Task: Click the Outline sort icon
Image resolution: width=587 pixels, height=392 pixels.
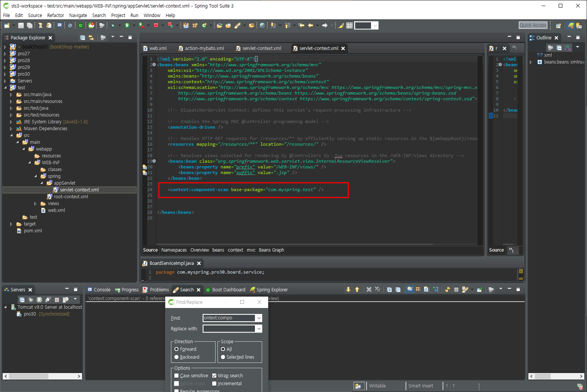Action: point(568,48)
